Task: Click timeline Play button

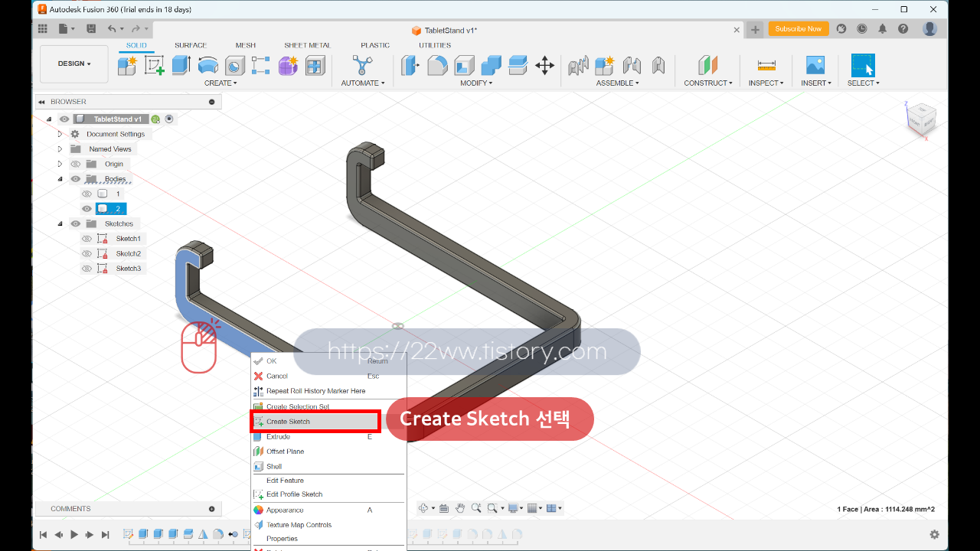Action: (74, 535)
